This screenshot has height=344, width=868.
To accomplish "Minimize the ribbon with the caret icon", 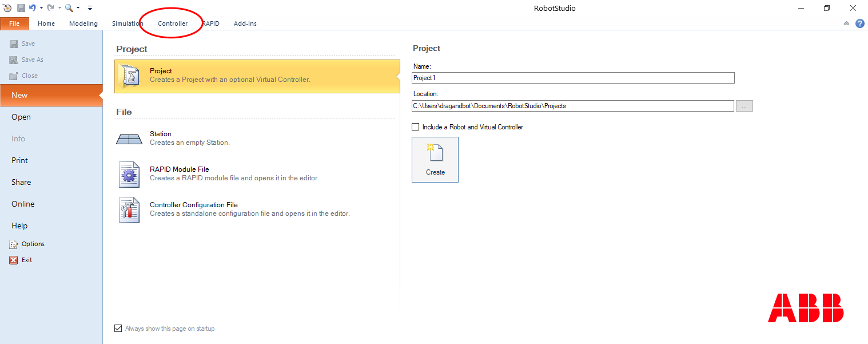I will [846, 23].
